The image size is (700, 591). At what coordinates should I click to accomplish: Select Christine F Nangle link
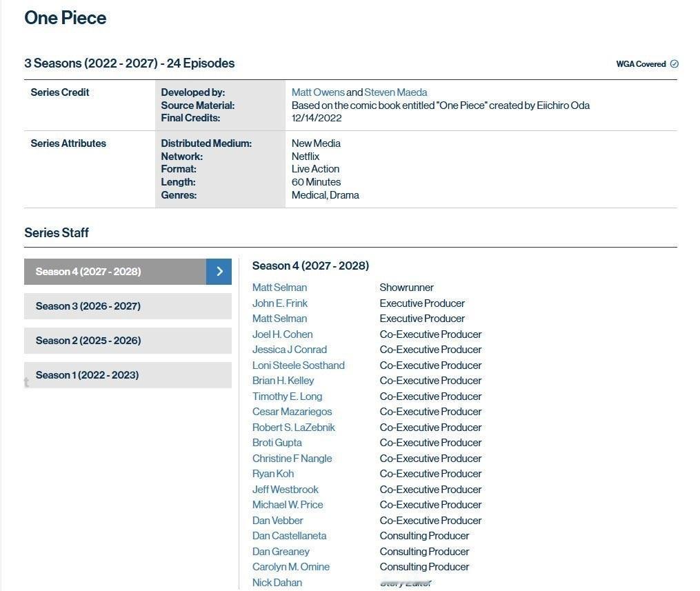(292, 459)
